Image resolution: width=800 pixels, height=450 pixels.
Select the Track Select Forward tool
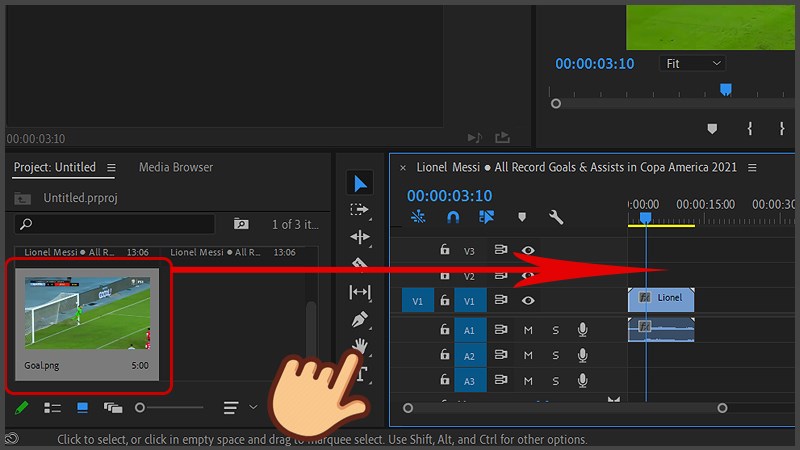pos(359,210)
